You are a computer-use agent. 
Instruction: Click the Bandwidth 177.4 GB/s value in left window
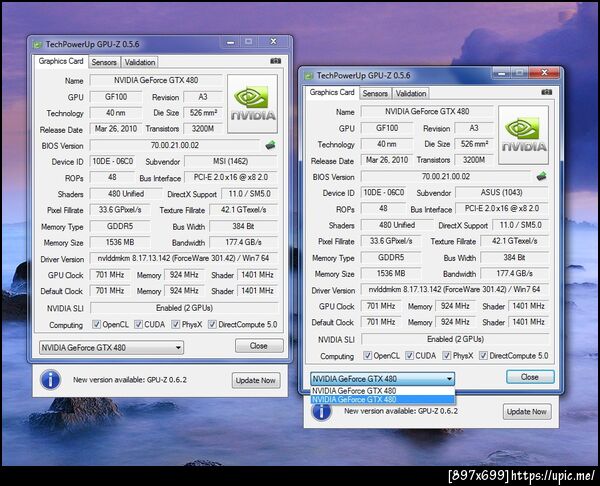pos(243,242)
